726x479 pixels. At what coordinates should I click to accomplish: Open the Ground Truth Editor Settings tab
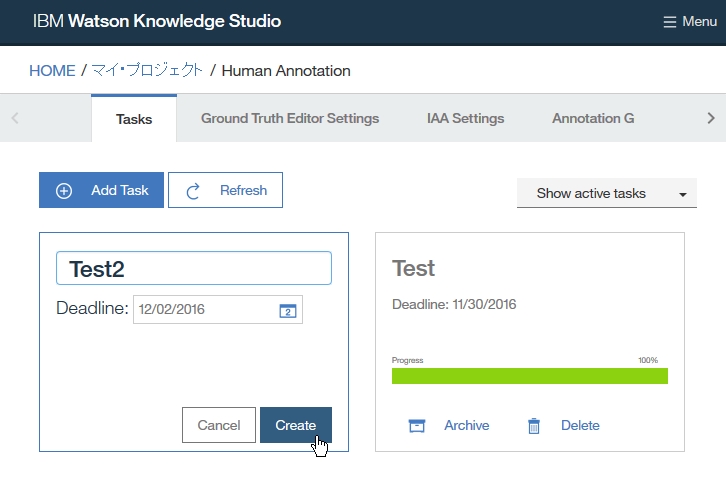(x=290, y=119)
